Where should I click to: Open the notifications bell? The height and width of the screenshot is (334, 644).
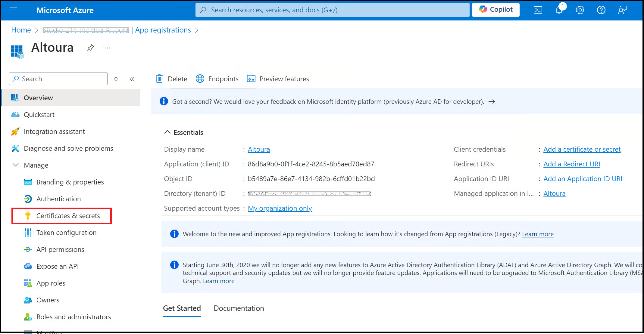point(559,10)
